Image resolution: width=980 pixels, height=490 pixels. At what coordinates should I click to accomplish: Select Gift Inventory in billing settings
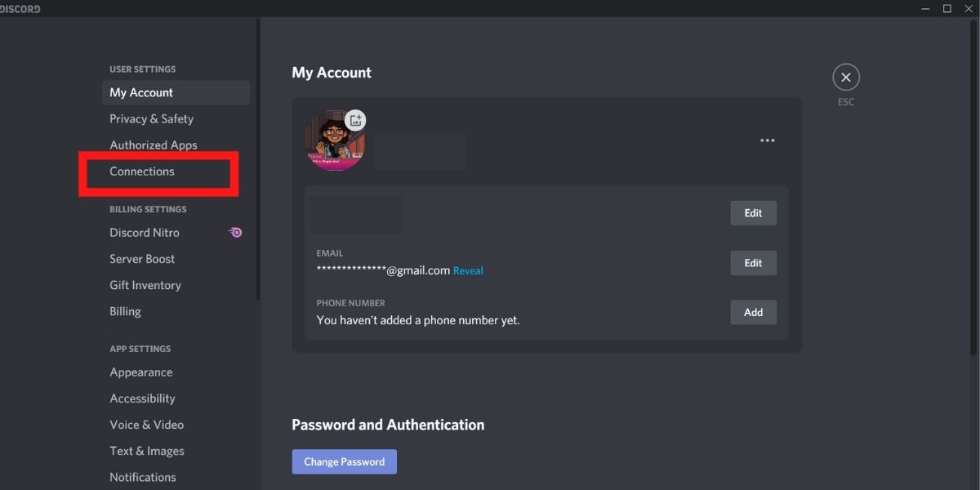[x=145, y=285]
